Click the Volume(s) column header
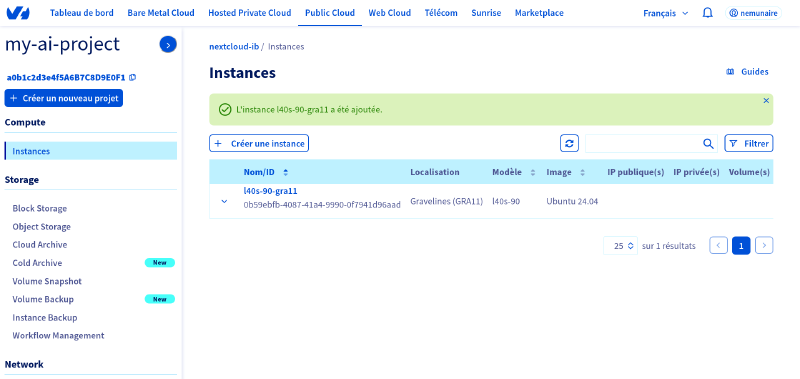 (749, 172)
